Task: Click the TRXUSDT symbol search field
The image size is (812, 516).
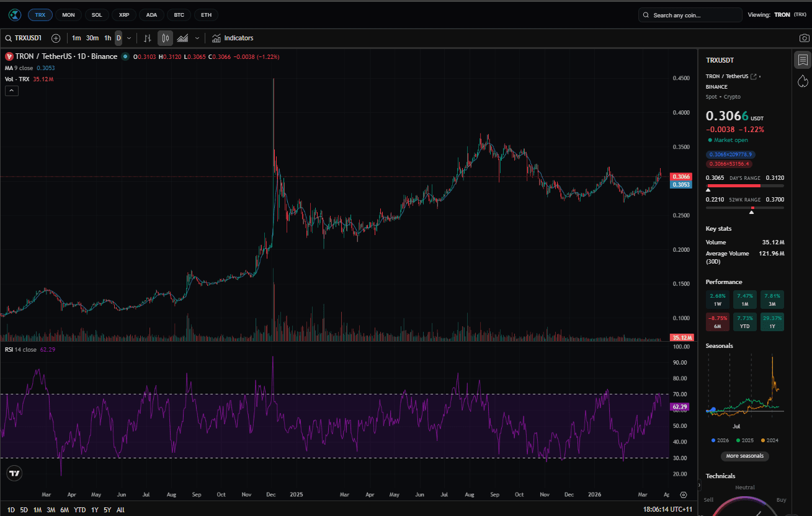Action: [x=24, y=38]
